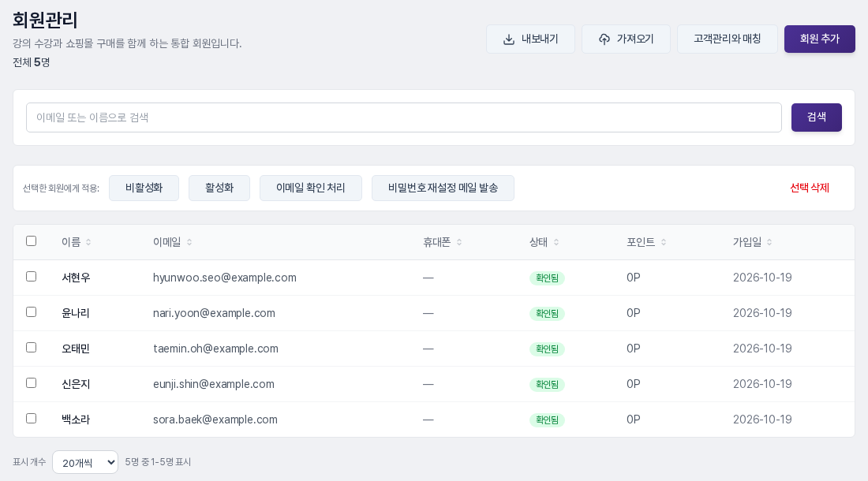This screenshot has height=481, width=868.
Task: Click 0P points in 백소라 row
Action: point(634,419)
